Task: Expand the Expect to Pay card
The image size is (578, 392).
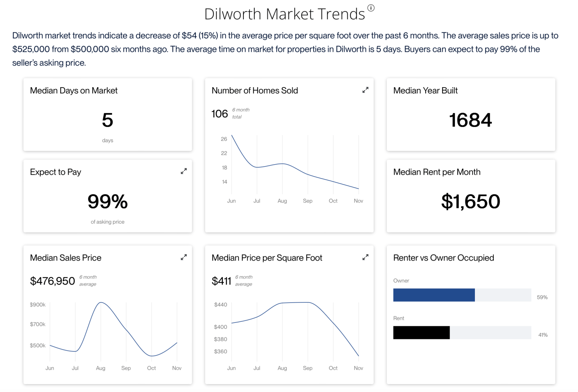Action: coord(184,171)
